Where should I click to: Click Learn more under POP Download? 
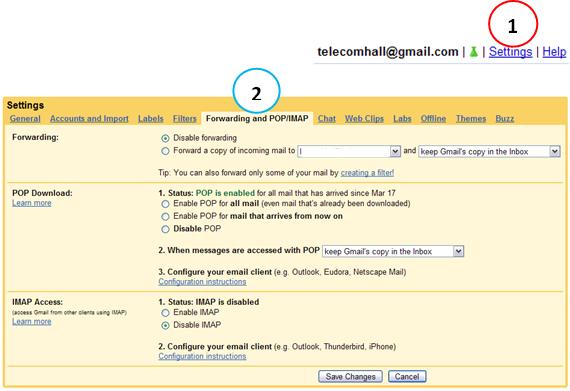coord(32,203)
